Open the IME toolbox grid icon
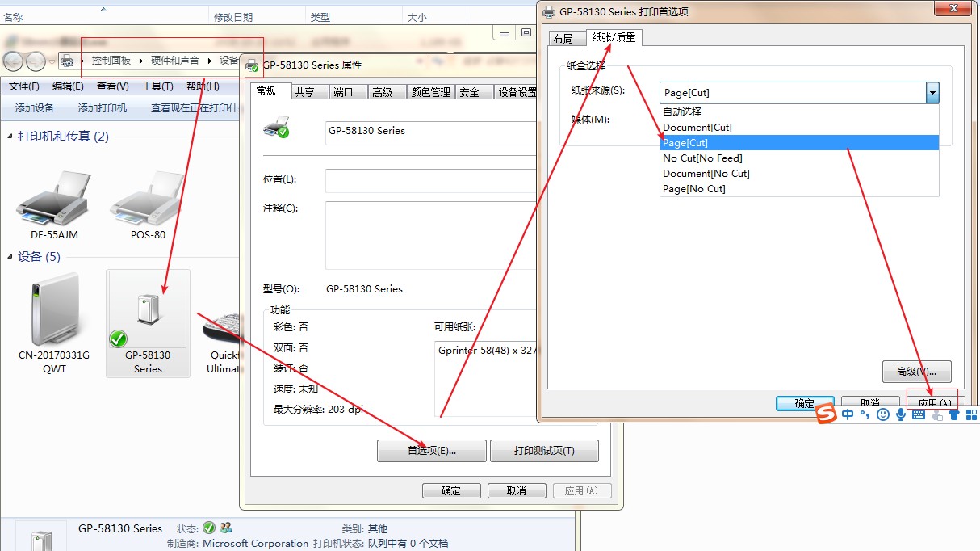The height and width of the screenshot is (551, 980). 971,414
